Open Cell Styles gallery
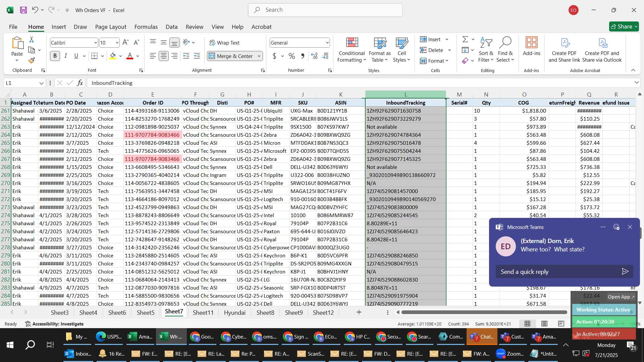The image size is (644, 362). (401, 50)
